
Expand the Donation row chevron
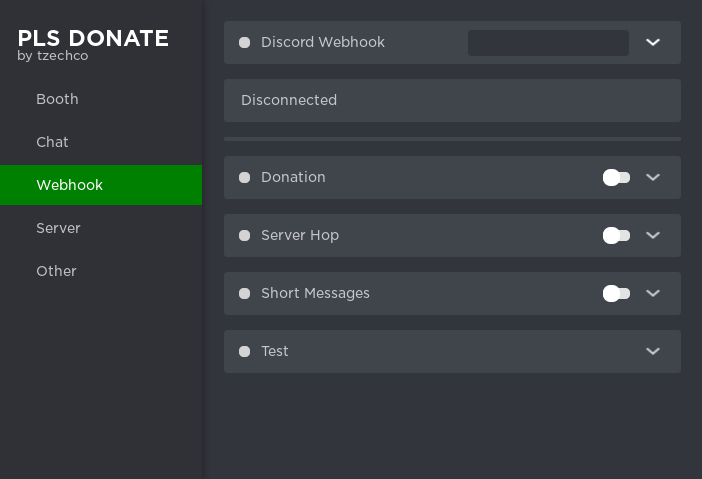(653, 177)
